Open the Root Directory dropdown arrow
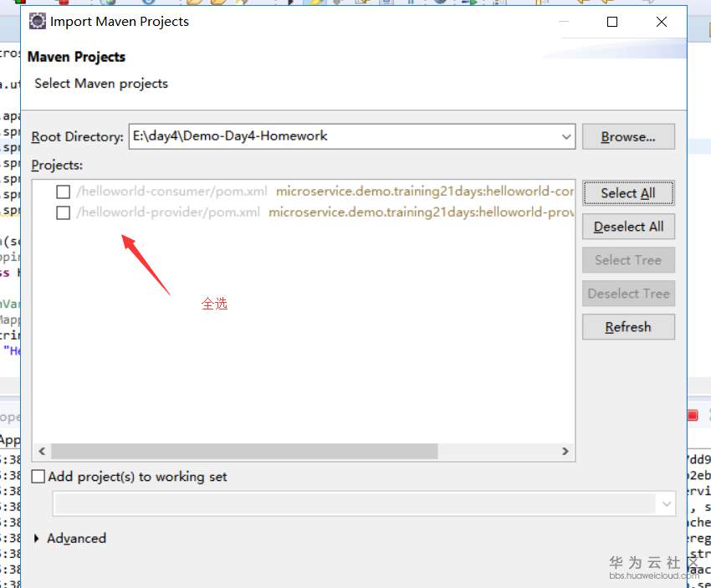Viewport: 711px width, 588px height. point(566,136)
